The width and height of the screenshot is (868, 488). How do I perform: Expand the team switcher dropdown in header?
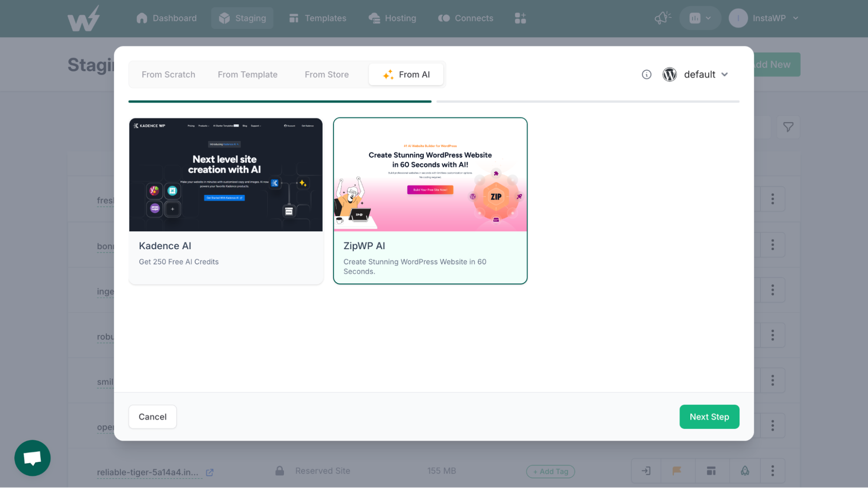pyautogui.click(x=700, y=18)
